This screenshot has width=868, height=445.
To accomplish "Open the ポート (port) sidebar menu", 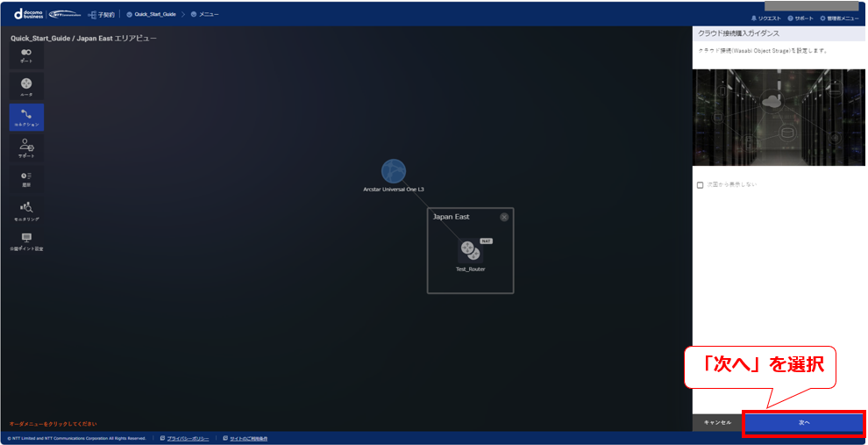I will pos(26,55).
